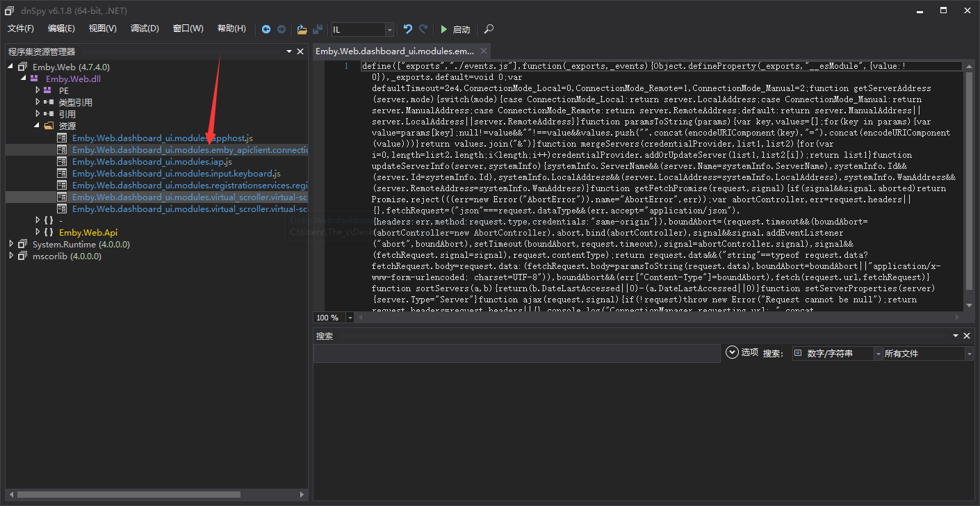
Task: Expand the mscorlib assembly
Action: click(x=10, y=256)
